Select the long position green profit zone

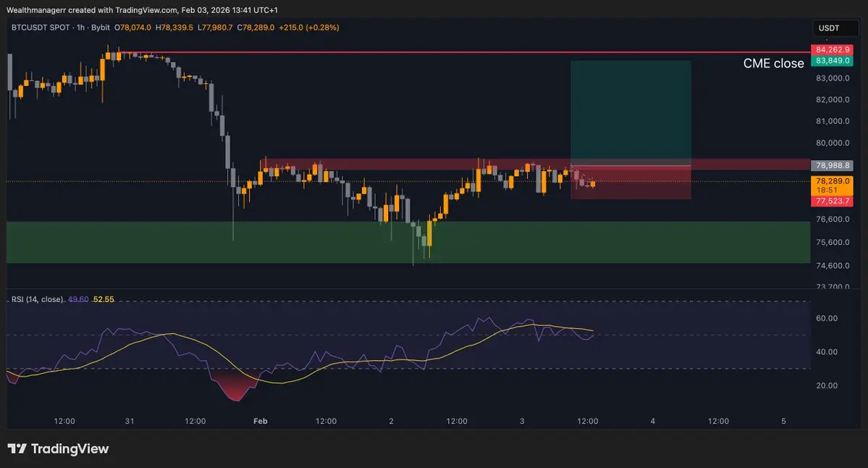point(631,112)
